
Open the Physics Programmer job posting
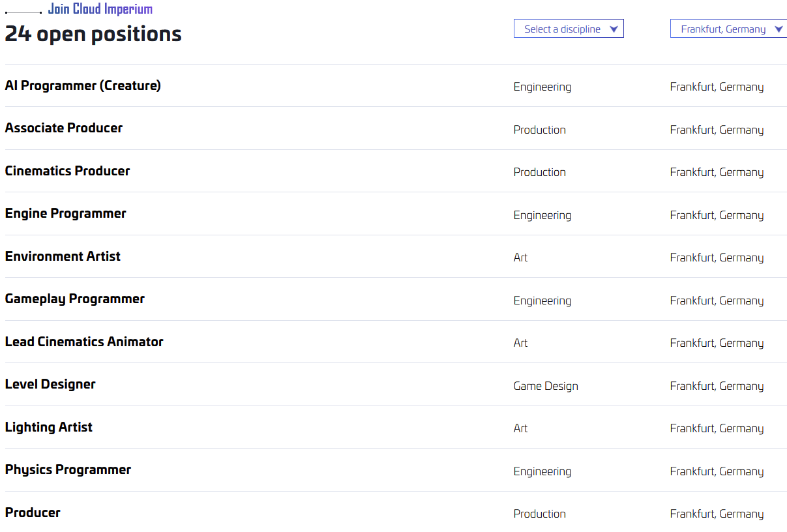[x=68, y=469]
